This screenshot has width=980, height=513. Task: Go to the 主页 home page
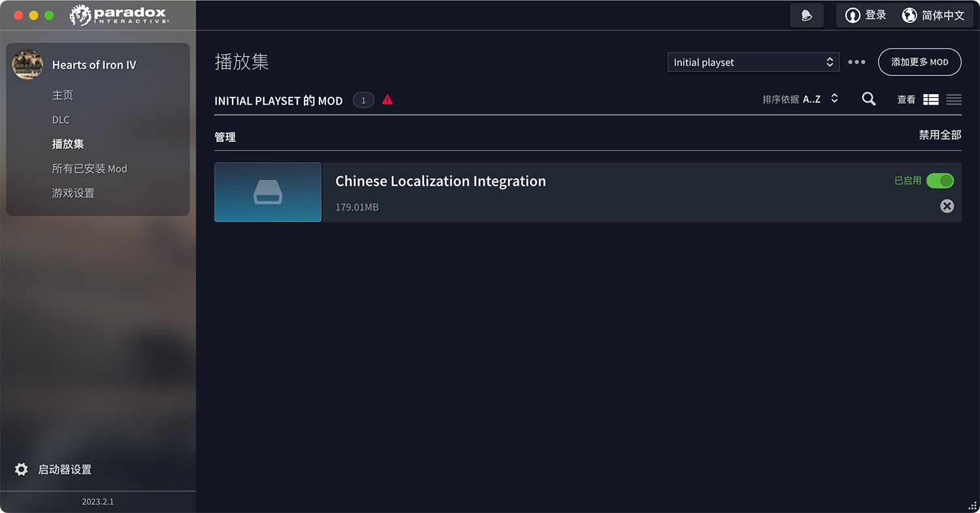pyautogui.click(x=63, y=95)
